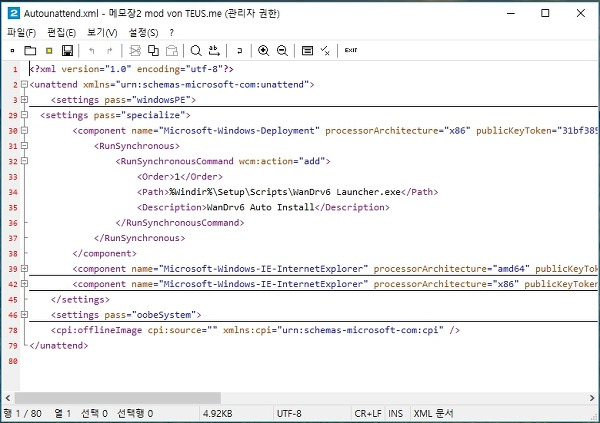Minimize the editor window
Image resolution: width=600 pixels, height=423 pixels.
[x=511, y=13]
